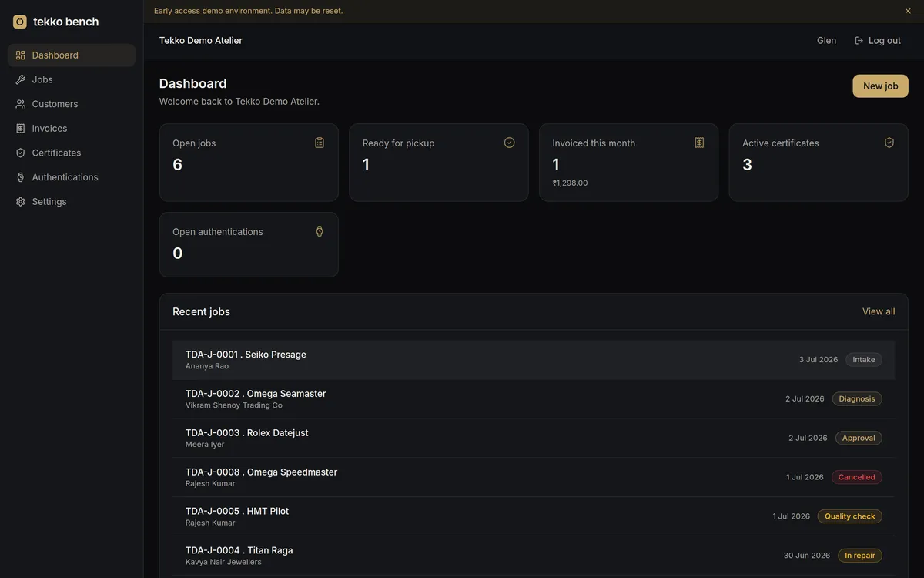The width and height of the screenshot is (924, 578).
Task: Click the Settings gear icon
Action: (x=21, y=202)
